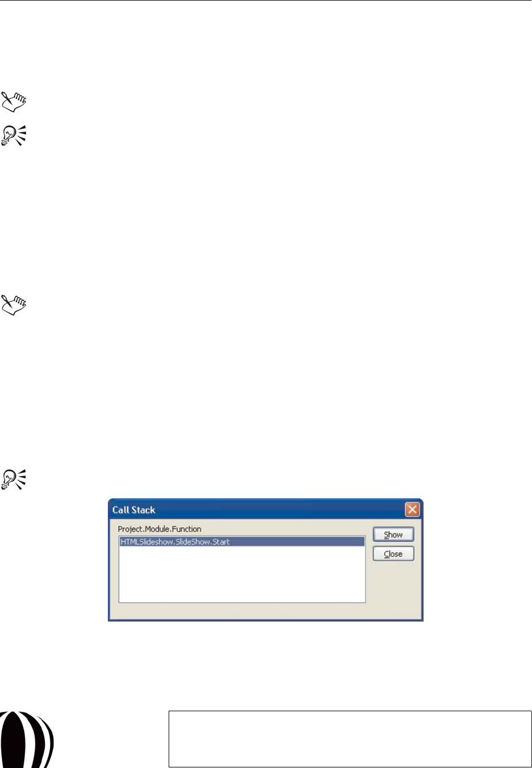Click the horizontal rule at the page top
This screenshot has width=532, height=768.
point(266,1)
